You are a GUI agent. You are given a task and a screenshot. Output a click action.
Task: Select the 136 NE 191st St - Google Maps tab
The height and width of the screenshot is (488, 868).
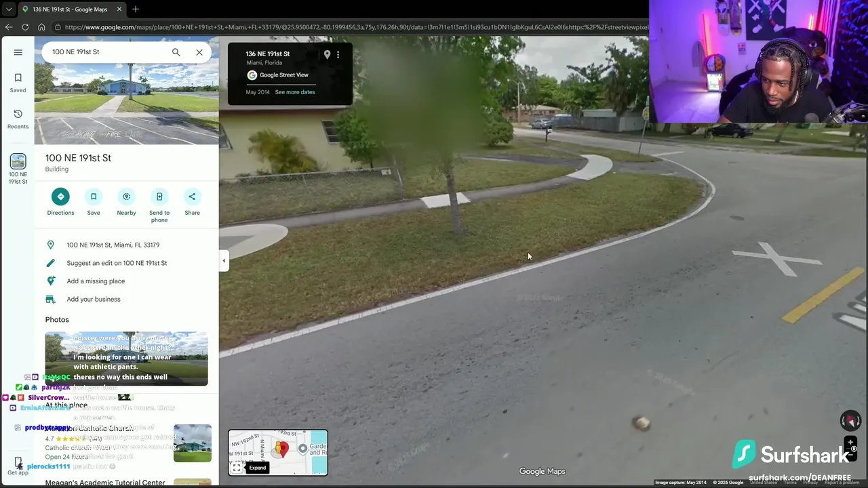(x=70, y=9)
